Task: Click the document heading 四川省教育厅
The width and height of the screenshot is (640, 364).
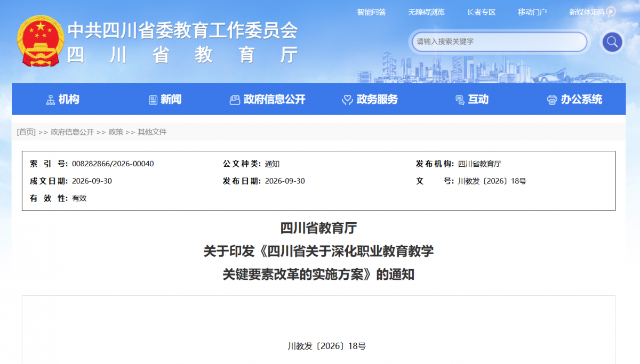Action: coord(318,228)
